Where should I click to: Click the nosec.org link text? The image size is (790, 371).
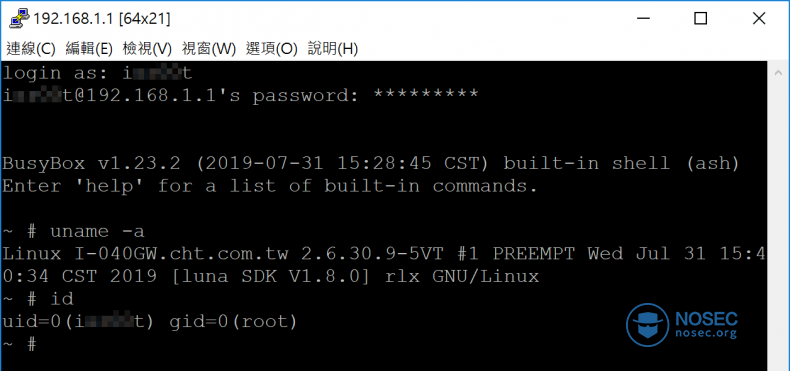(705, 333)
